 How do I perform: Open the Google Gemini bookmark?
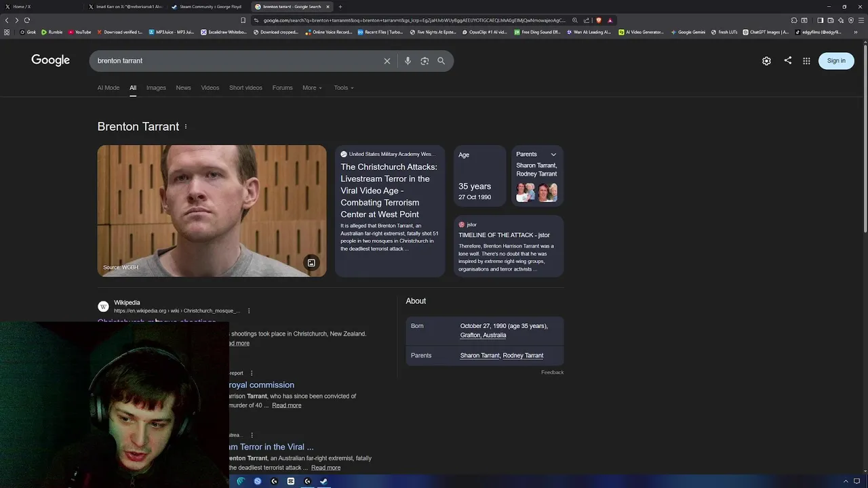688,32
